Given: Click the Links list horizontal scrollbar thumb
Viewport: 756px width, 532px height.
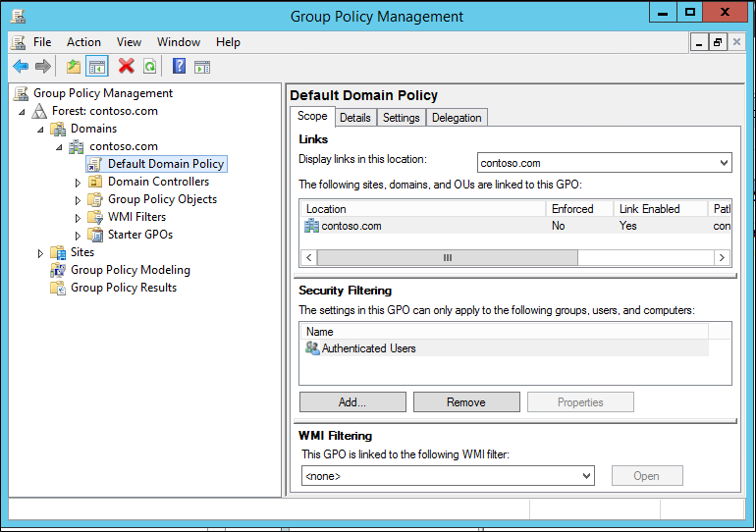Looking at the screenshot, I should pos(448,258).
